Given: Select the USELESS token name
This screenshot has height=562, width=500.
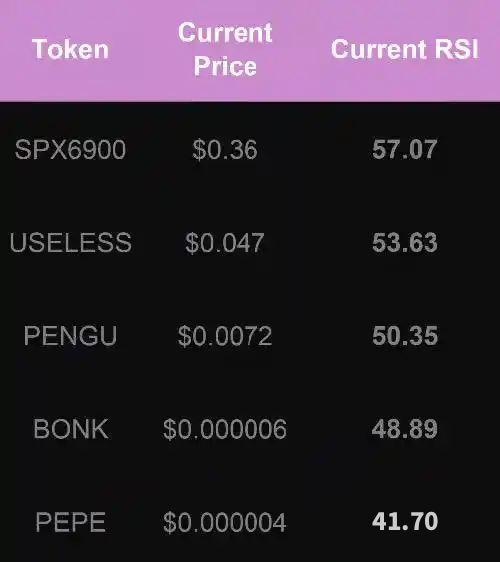Looking at the screenshot, I should point(71,243).
